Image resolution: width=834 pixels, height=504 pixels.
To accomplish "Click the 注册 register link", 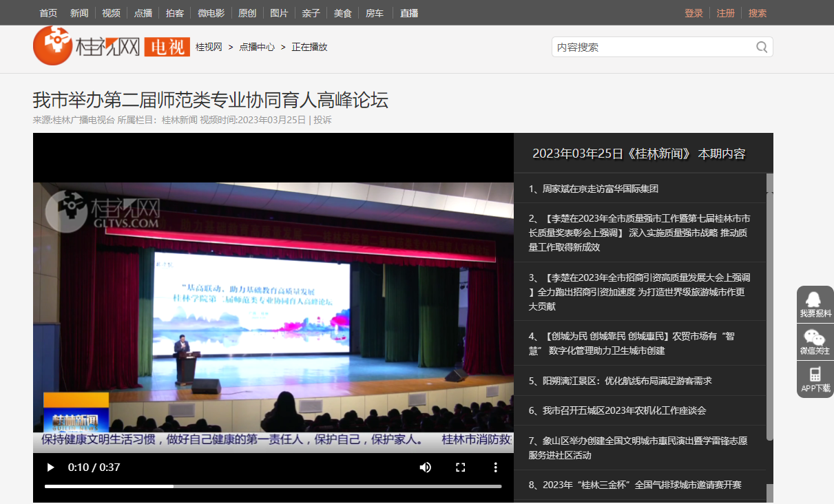I will point(725,13).
